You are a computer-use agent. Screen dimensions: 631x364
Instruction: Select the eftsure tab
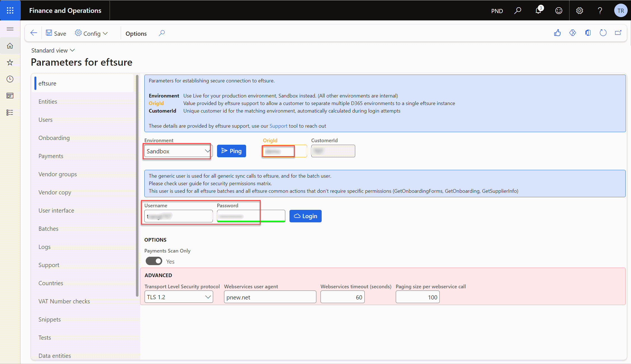83,83
